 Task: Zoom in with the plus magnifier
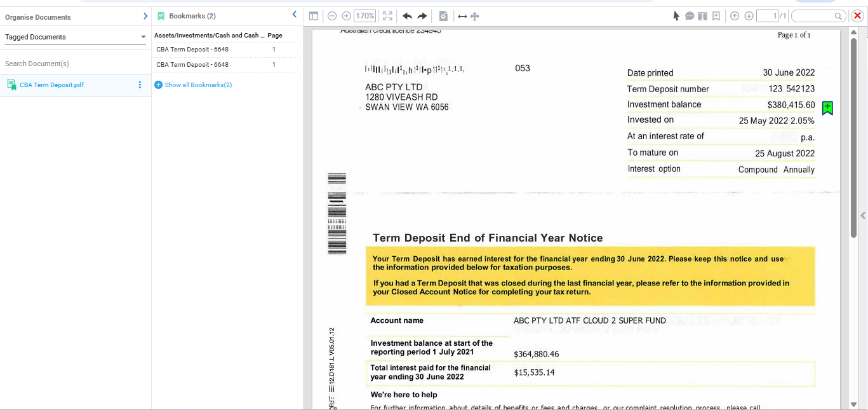coord(346,16)
